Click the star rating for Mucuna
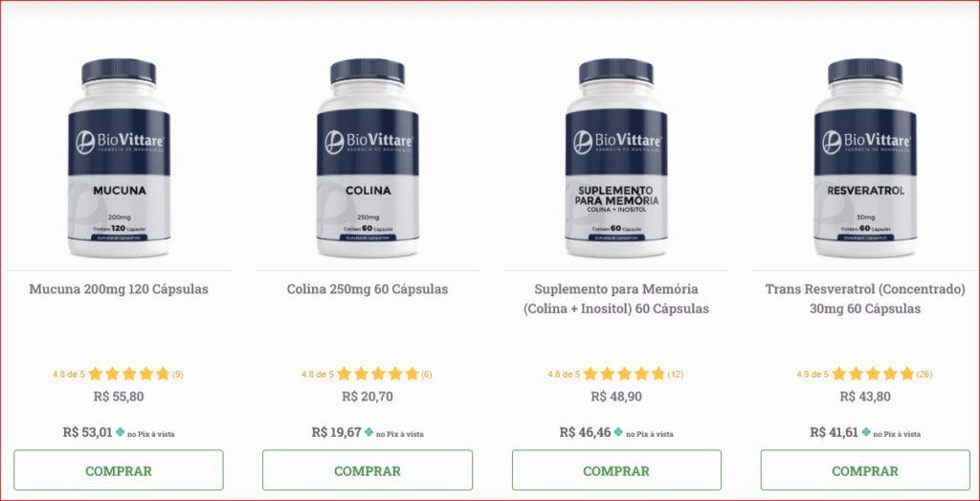980x501 pixels. (129, 375)
